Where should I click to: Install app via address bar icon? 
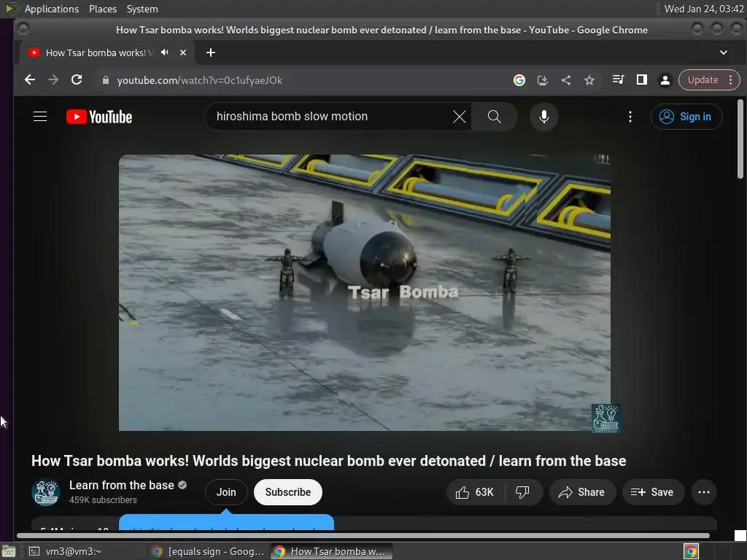543,80
